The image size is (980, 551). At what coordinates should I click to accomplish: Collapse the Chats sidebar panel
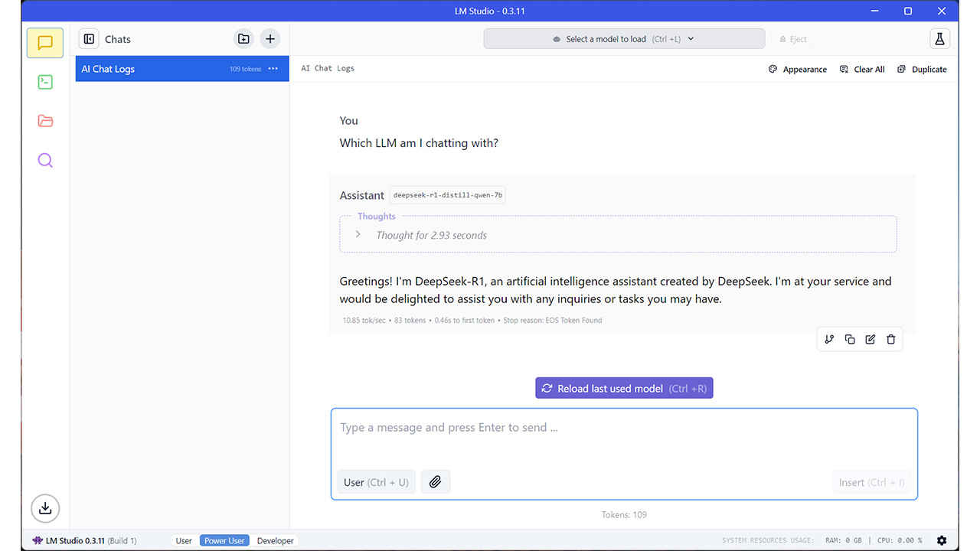(89, 39)
